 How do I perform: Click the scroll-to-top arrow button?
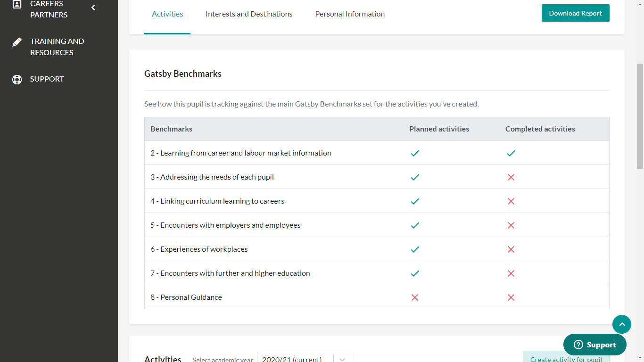[x=621, y=324]
